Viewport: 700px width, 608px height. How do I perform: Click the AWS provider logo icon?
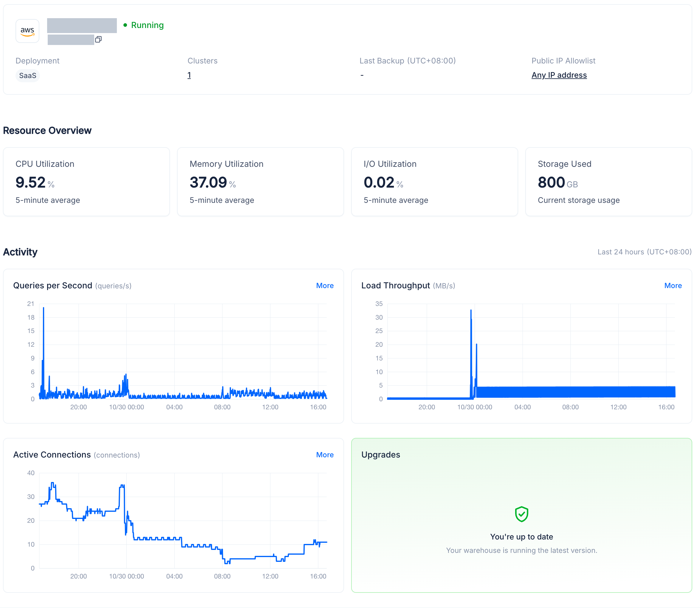pyautogui.click(x=27, y=31)
